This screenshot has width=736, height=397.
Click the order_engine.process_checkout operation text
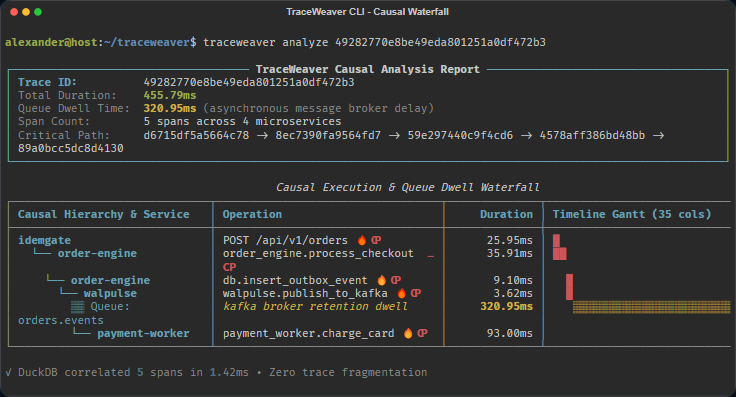point(318,253)
